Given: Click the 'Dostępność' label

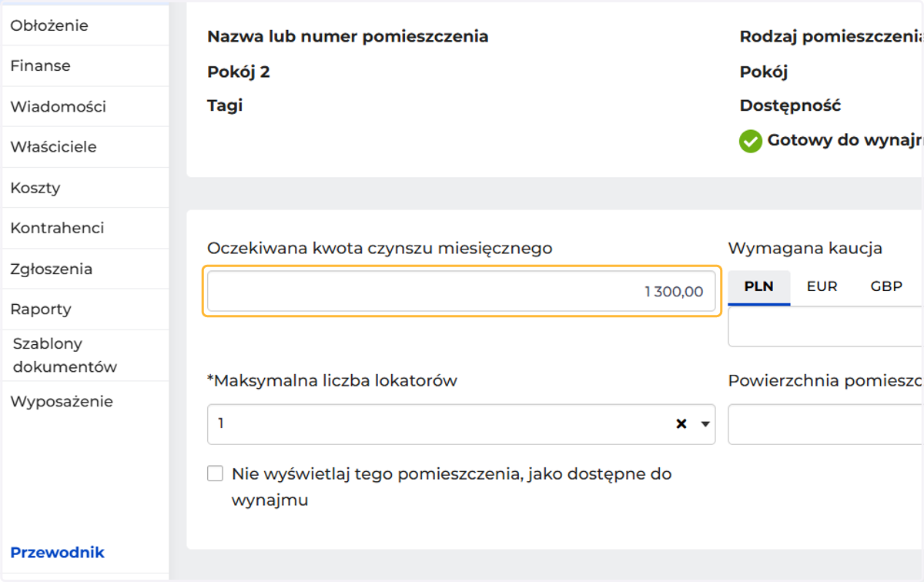Looking at the screenshot, I should 790,106.
